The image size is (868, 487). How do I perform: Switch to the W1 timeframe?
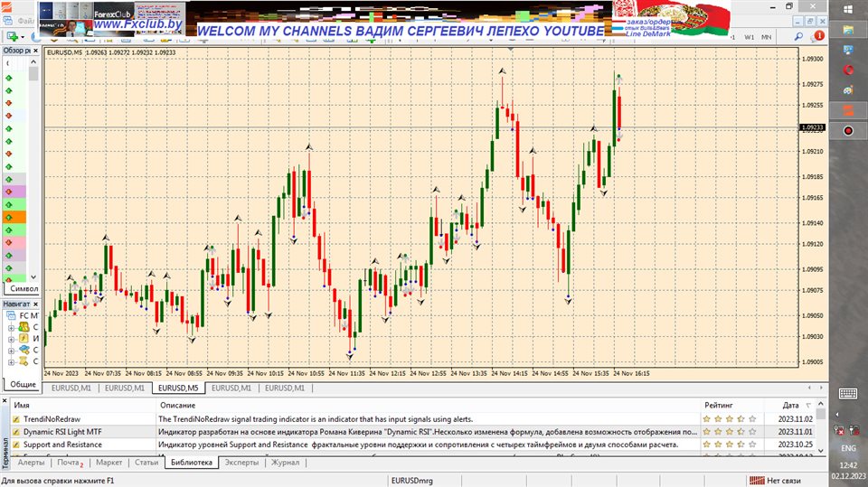click(x=749, y=37)
